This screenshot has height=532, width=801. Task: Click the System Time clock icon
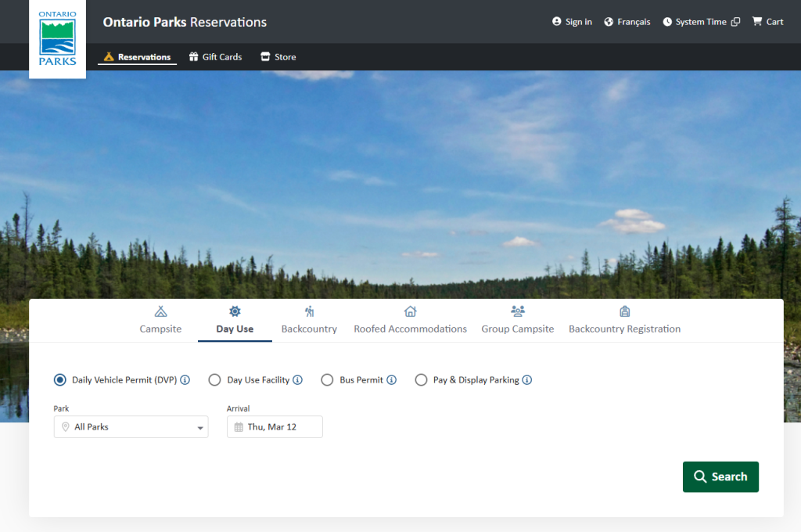coord(667,21)
